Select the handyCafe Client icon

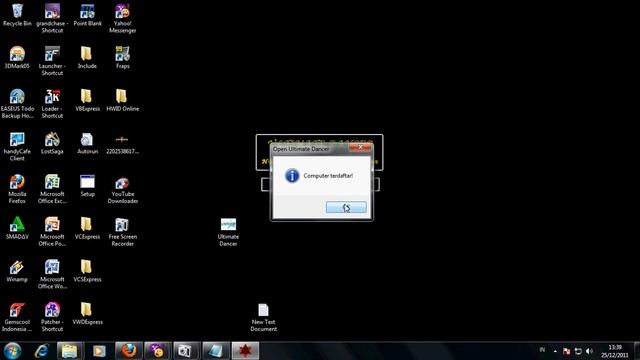click(x=17, y=146)
